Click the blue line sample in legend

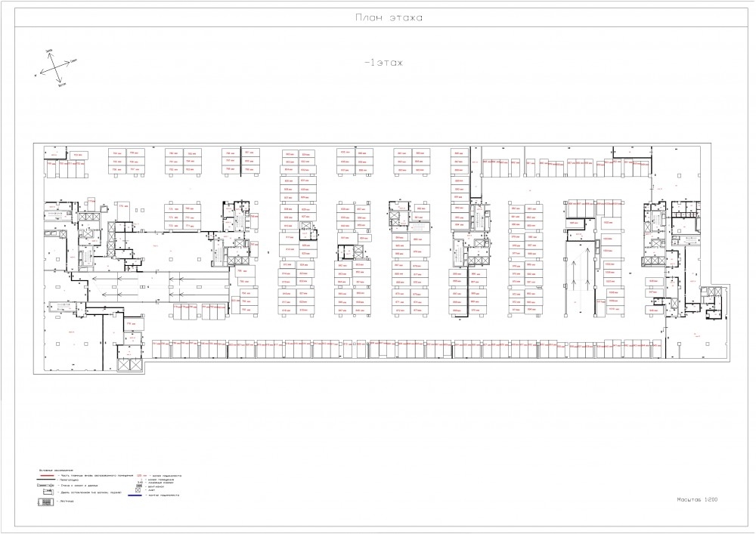pyautogui.click(x=135, y=495)
